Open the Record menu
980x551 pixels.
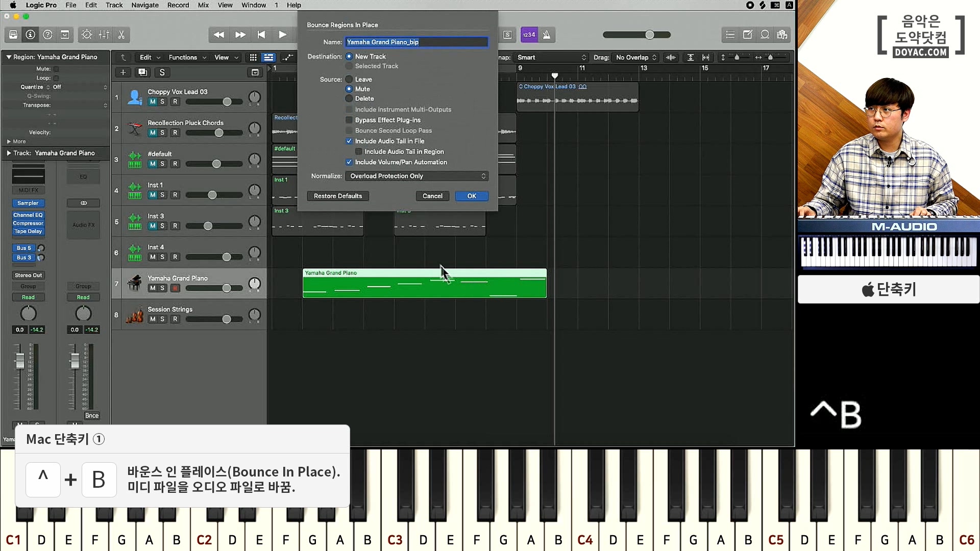point(178,5)
